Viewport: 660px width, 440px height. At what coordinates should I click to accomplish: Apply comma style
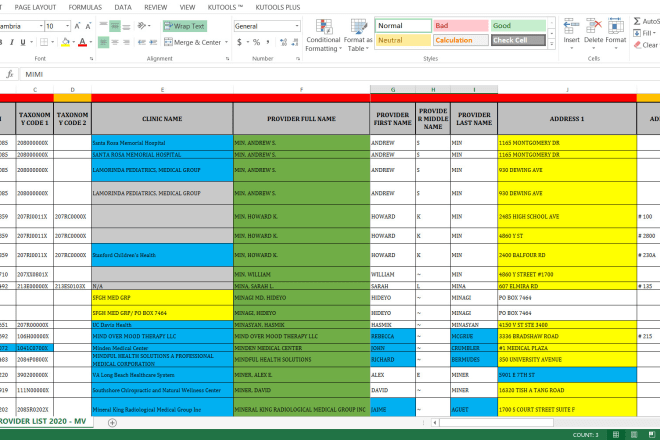pyautogui.click(x=268, y=42)
